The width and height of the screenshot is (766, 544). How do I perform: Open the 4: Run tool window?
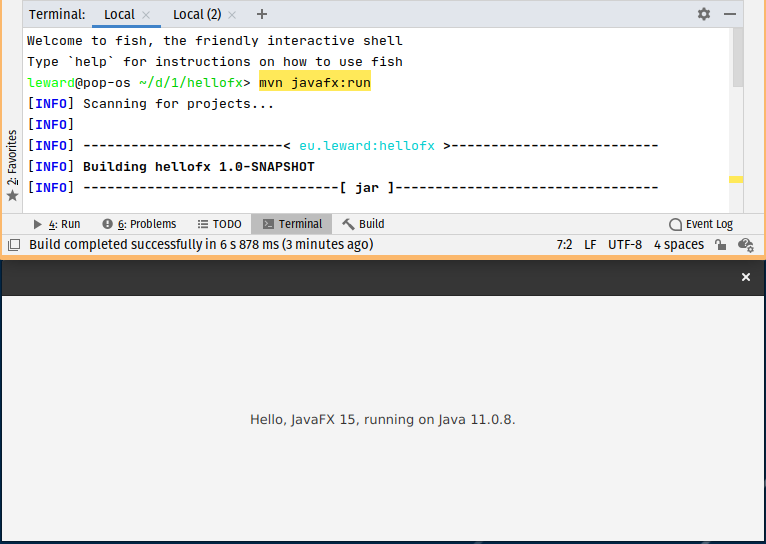56,224
